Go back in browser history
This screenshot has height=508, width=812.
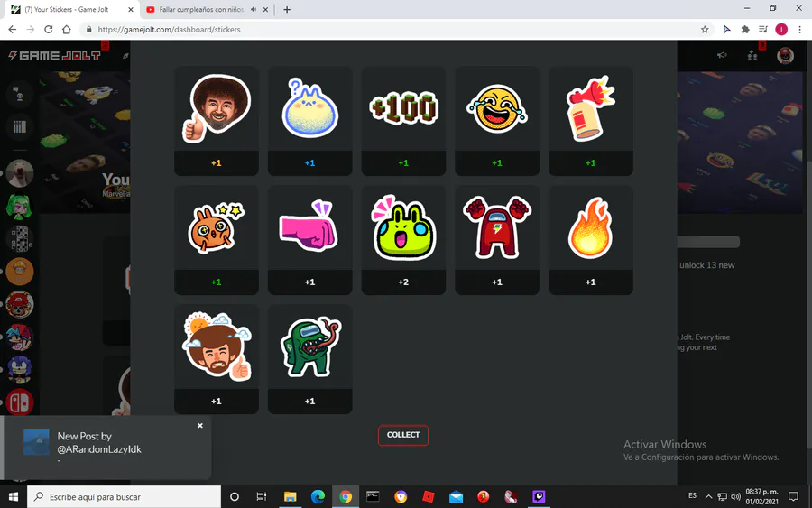[13, 30]
